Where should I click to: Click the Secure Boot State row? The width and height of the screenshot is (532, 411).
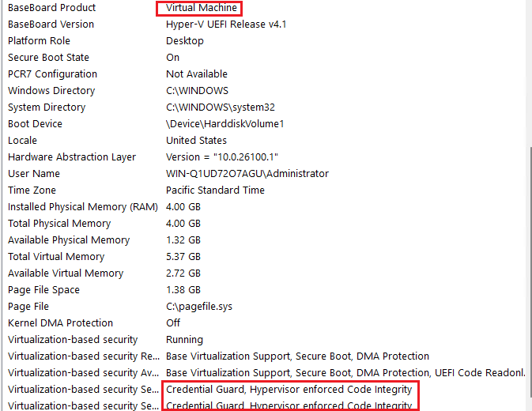tap(48, 58)
